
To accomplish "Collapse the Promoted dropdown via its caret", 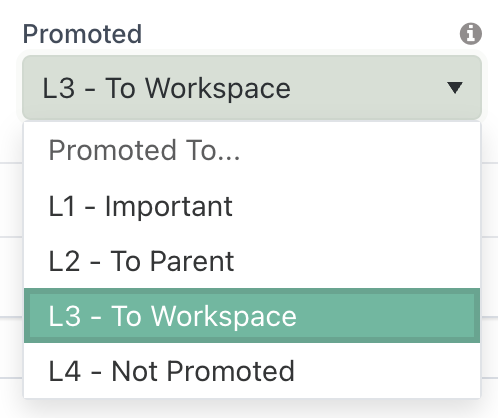I will coord(455,88).
